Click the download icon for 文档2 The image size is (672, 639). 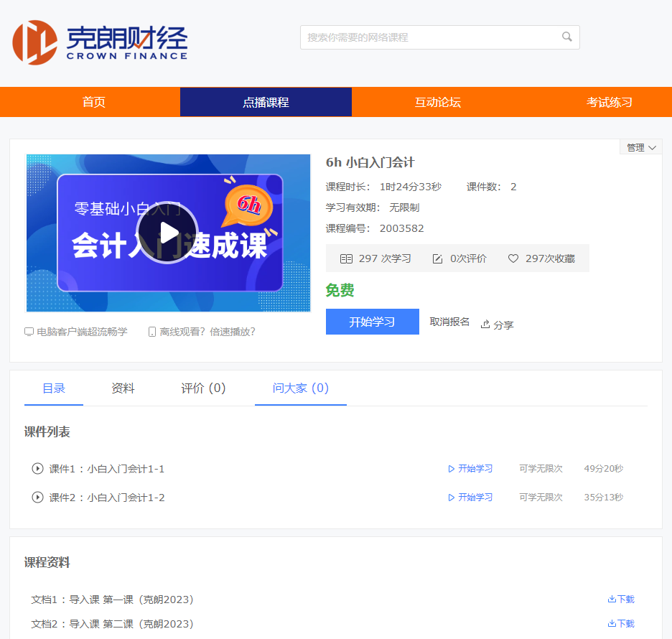pos(612,624)
